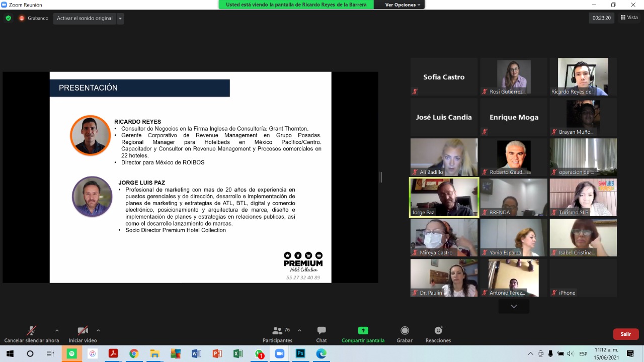Open the Vista layout menu

click(629, 18)
